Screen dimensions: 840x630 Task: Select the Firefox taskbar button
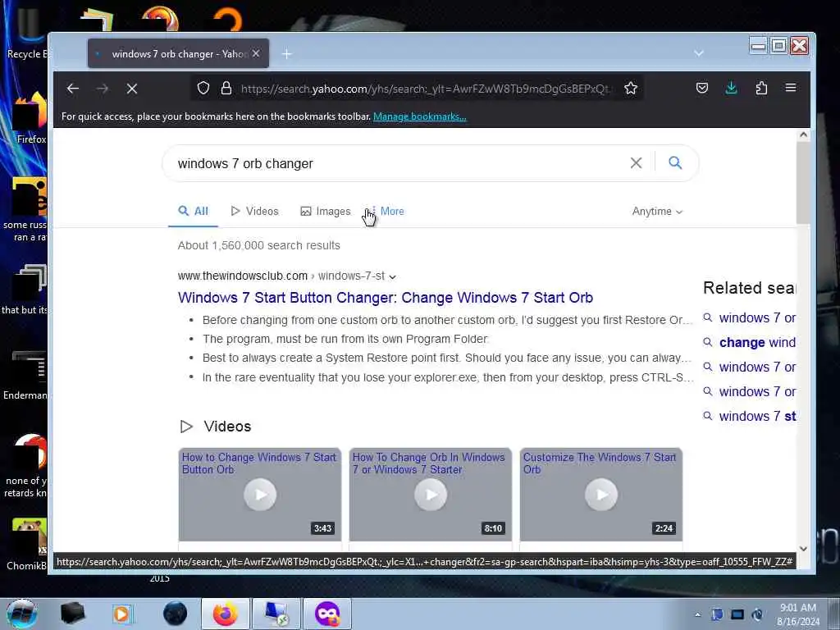click(226, 614)
